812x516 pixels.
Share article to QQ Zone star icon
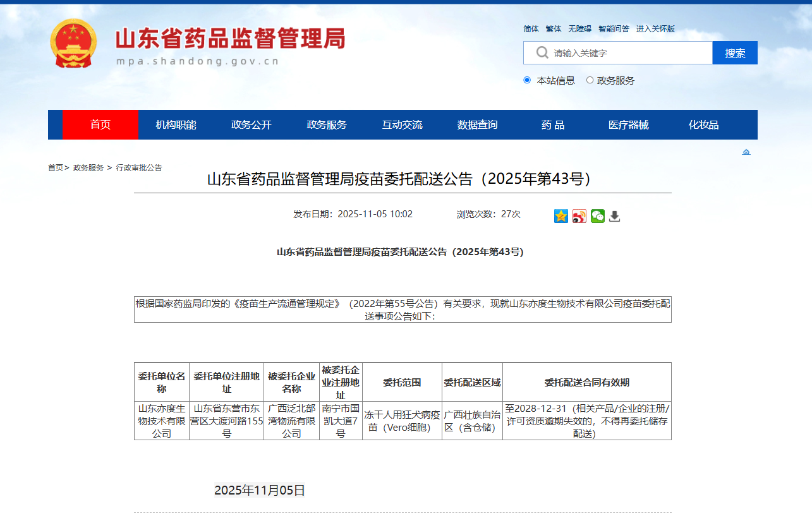click(561, 216)
